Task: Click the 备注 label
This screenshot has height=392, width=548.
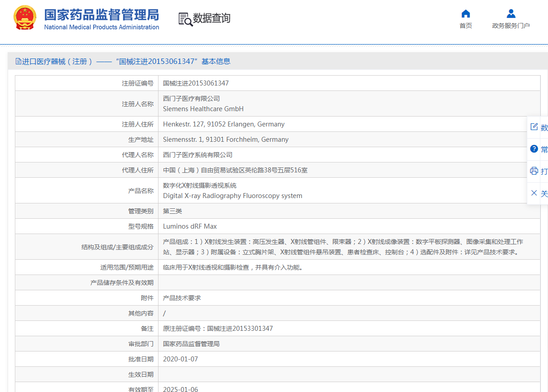Action: tap(147, 329)
